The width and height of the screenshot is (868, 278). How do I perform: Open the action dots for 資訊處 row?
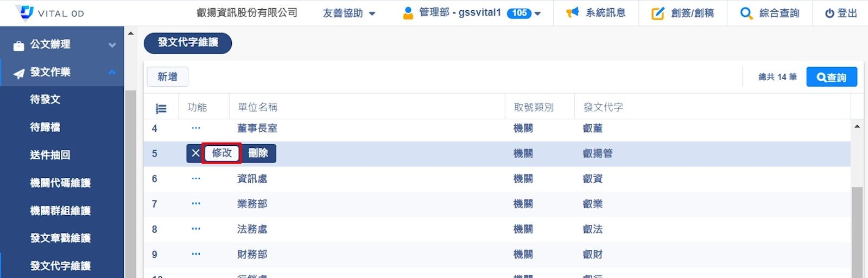tap(196, 179)
